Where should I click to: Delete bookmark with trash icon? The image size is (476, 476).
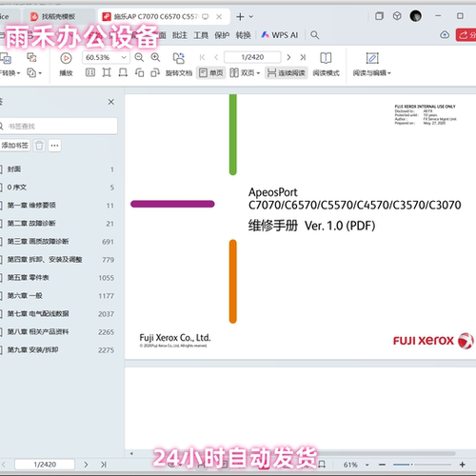click(x=39, y=146)
